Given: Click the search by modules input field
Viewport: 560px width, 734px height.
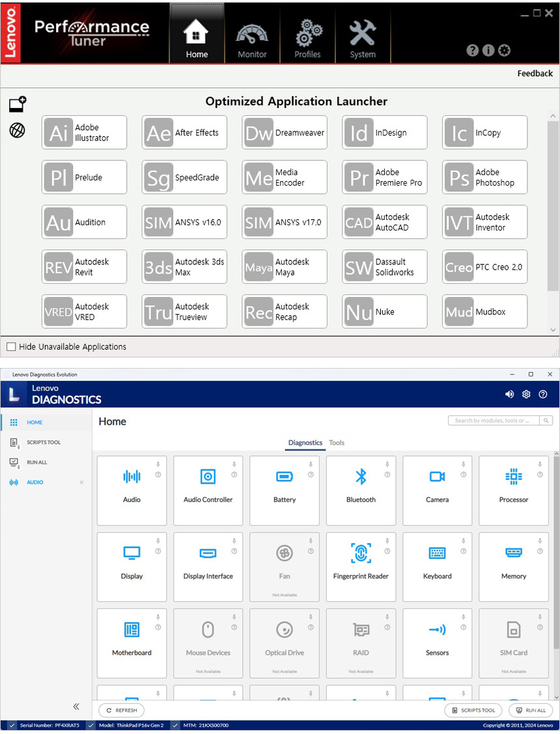Looking at the screenshot, I should coord(494,420).
